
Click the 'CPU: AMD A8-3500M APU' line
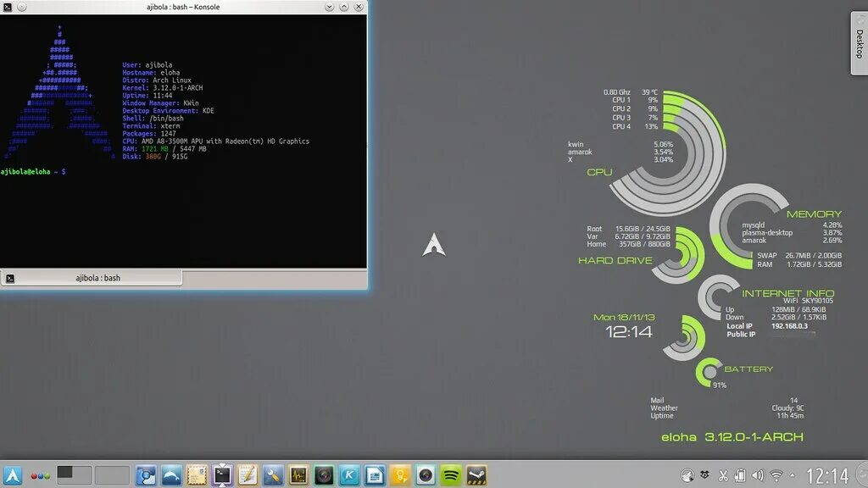[216, 141]
